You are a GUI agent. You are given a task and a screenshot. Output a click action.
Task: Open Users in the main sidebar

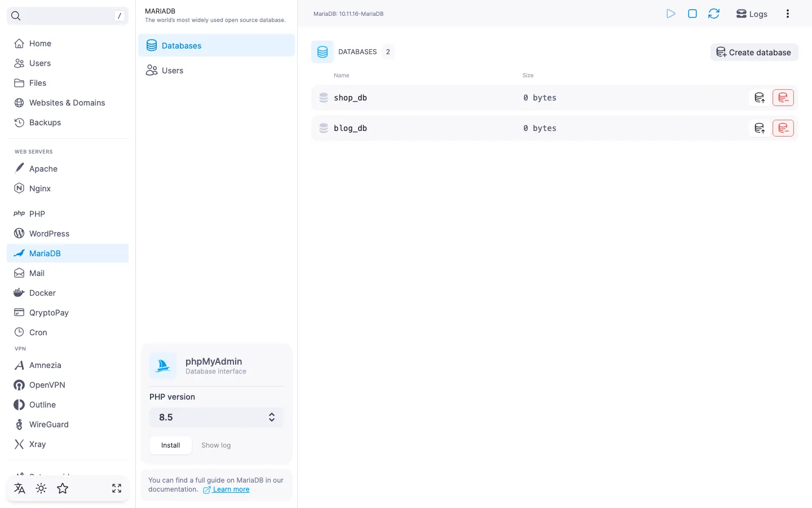(x=68, y=63)
